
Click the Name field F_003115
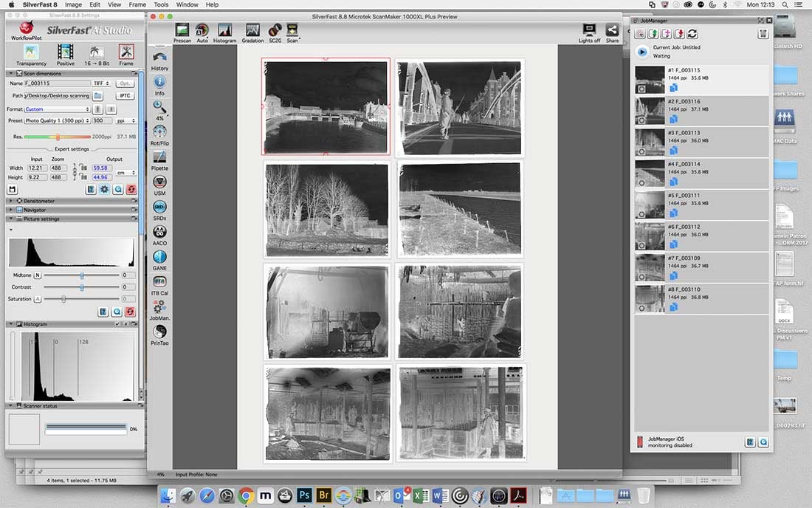[57, 83]
